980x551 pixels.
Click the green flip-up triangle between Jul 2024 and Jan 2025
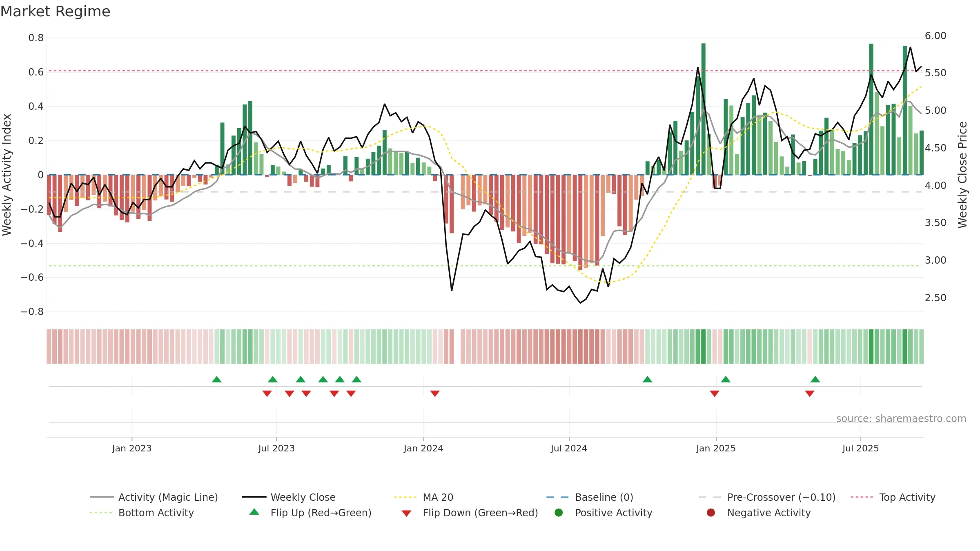647,379
